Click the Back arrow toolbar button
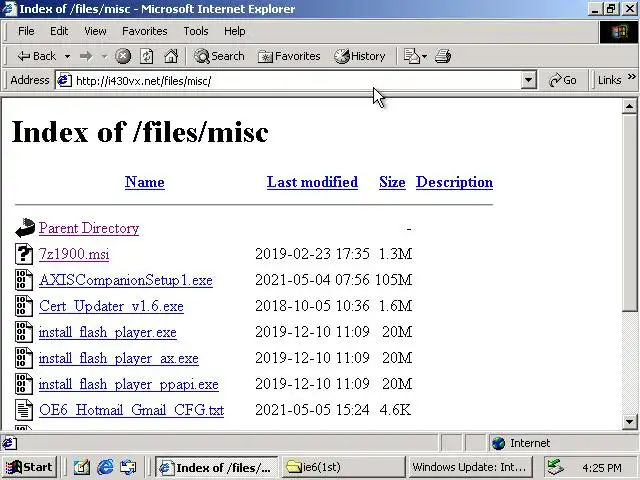This screenshot has height=480, width=640. [x=36, y=56]
